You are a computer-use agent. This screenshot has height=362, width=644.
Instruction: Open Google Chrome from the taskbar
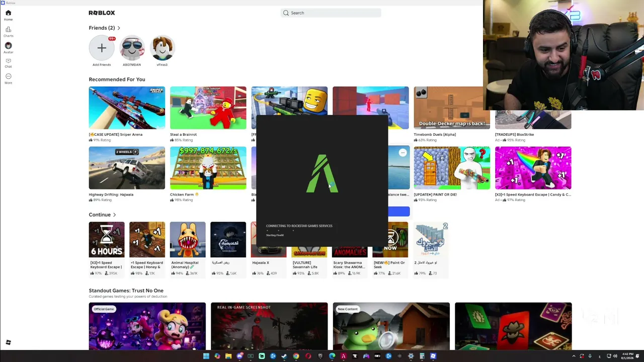click(x=296, y=356)
